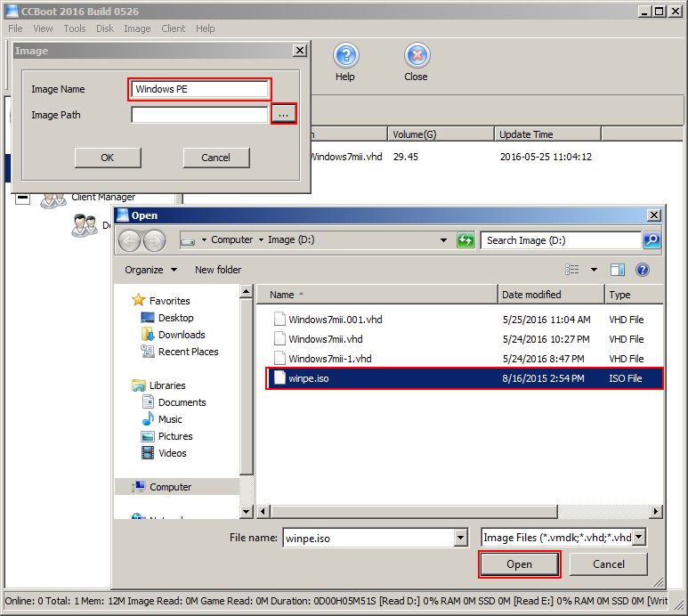Click the file list horizontal scroll right arrow
688x616 pixels.
coord(656,511)
